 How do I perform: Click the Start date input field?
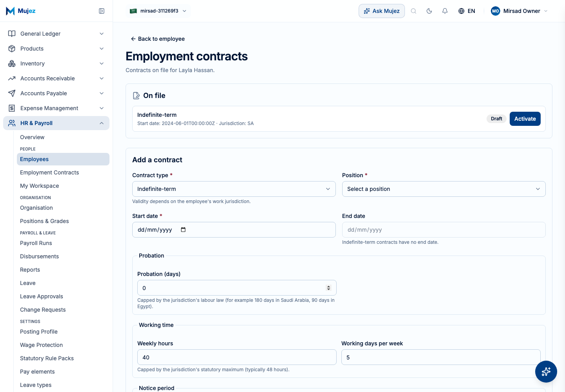[x=234, y=230]
